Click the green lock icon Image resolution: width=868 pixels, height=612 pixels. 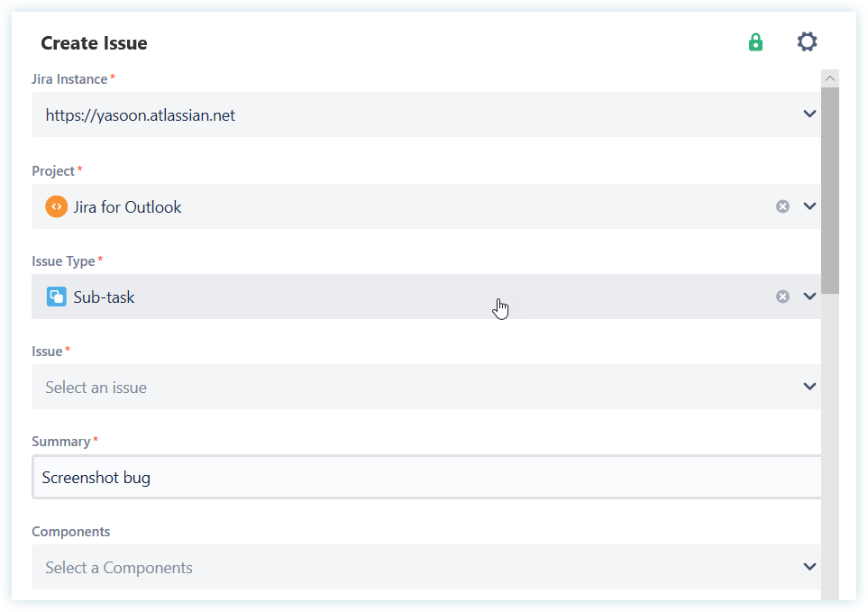point(755,42)
